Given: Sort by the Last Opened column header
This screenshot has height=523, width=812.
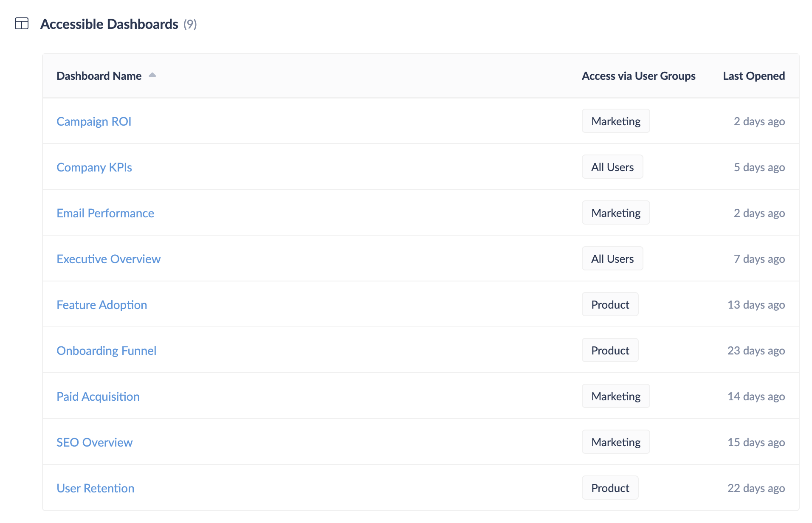Looking at the screenshot, I should click(754, 76).
